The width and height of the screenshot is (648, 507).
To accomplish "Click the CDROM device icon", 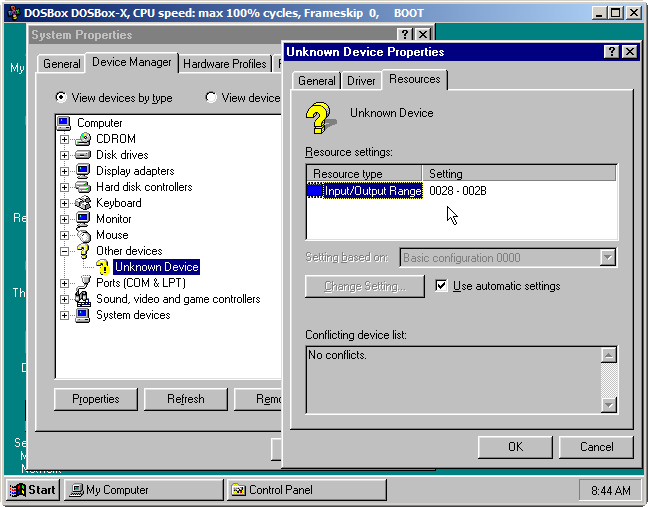I will (x=83, y=139).
